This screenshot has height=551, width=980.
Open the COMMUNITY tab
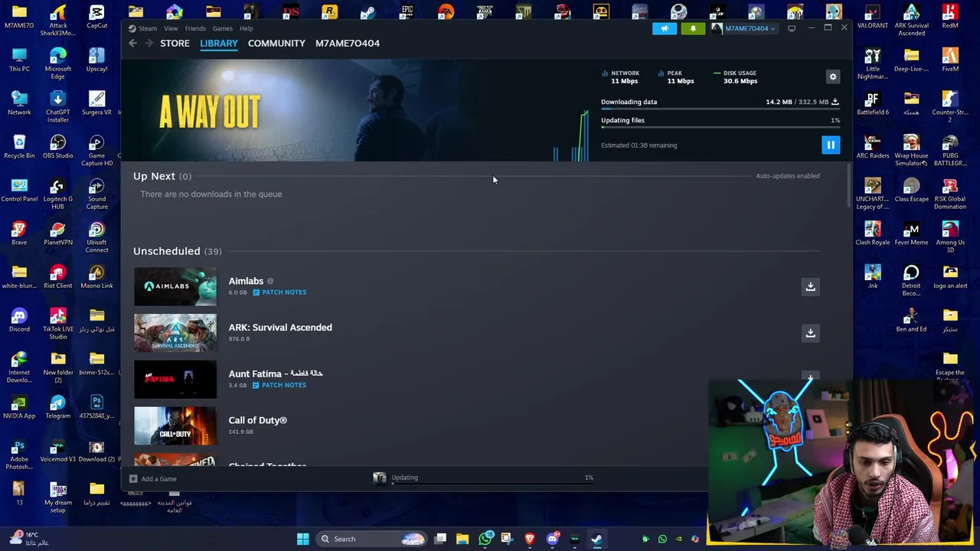coord(276,44)
